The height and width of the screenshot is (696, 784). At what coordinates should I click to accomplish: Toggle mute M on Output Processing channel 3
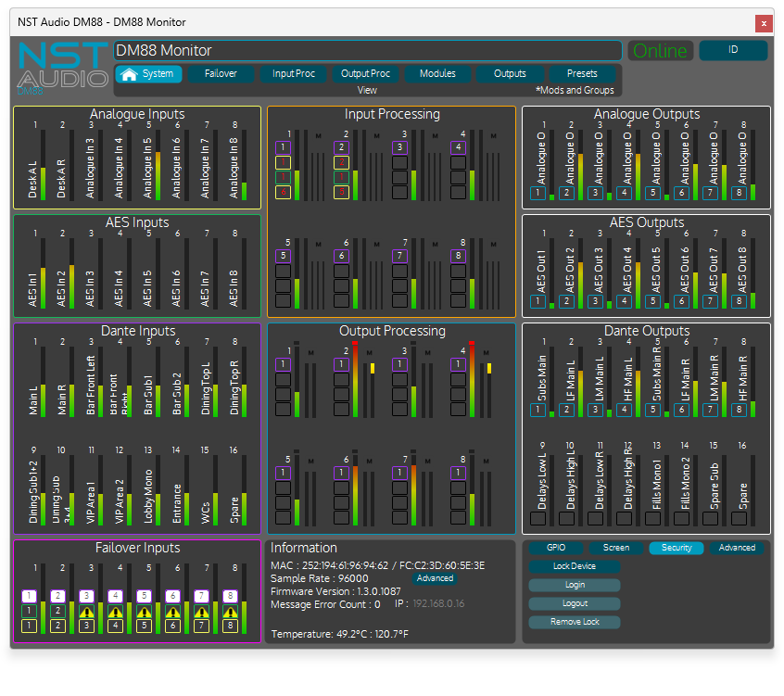coord(428,353)
